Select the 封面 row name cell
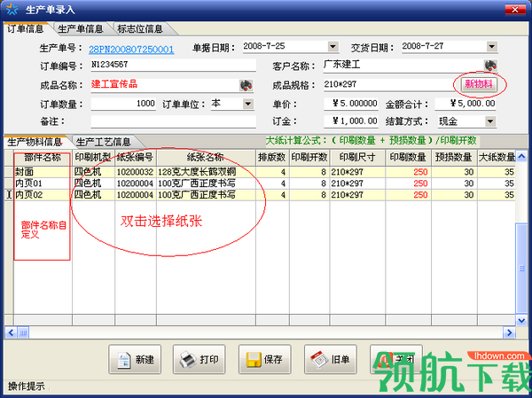Image resolution: width=532 pixels, height=398 pixels. (43, 172)
